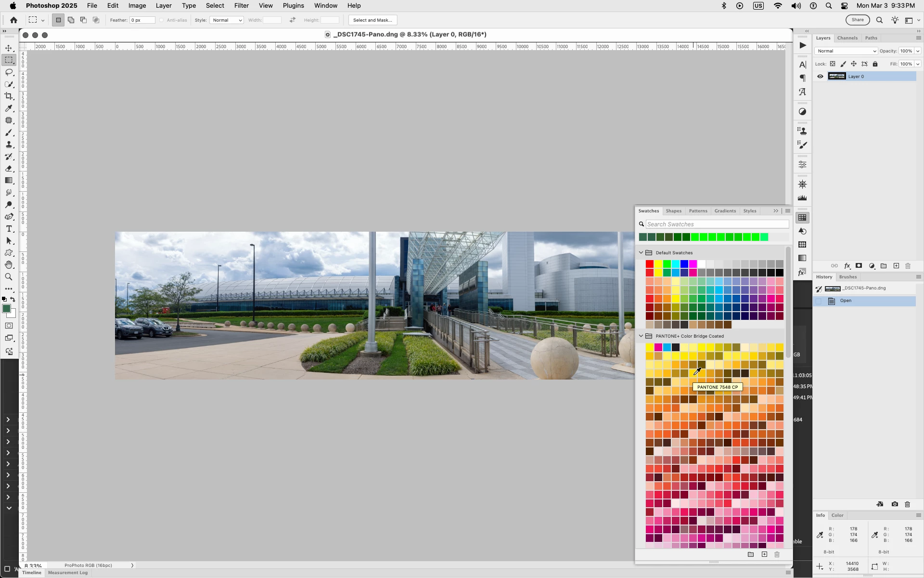This screenshot has height=578, width=924.
Task: Open the layer blend mode dropdown
Action: [846, 51]
